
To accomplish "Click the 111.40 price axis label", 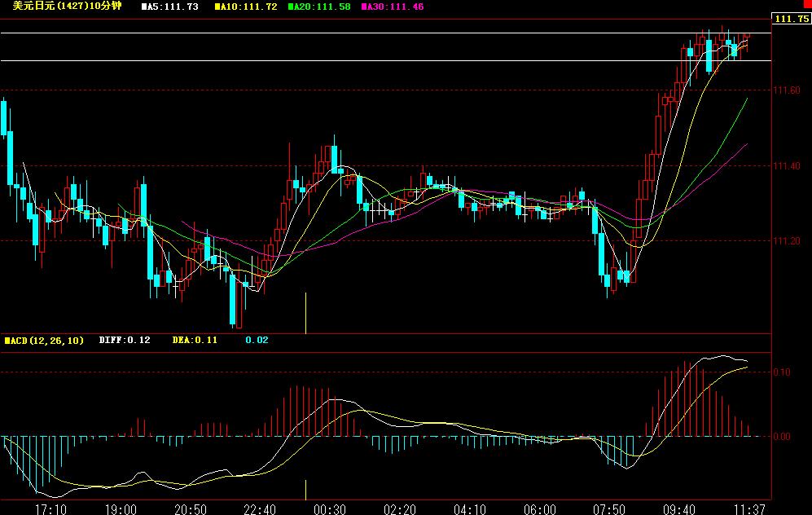I will pyautogui.click(x=787, y=165).
